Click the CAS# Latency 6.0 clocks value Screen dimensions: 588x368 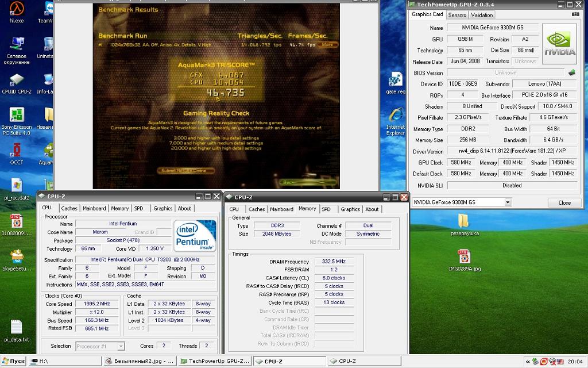[334, 278]
